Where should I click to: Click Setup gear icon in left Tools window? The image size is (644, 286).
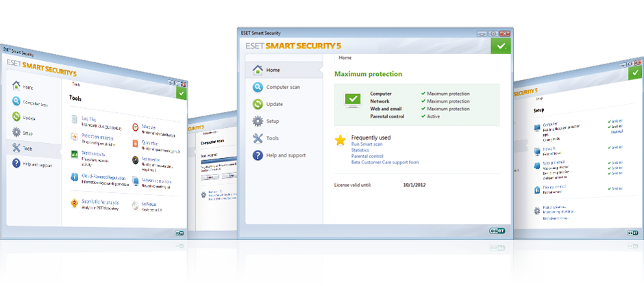16,132
